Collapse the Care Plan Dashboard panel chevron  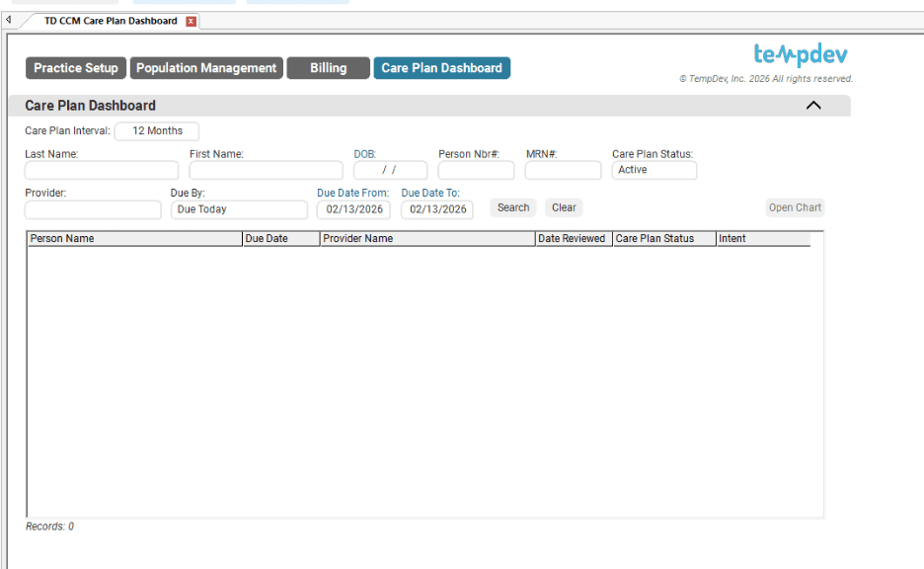pos(813,106)
